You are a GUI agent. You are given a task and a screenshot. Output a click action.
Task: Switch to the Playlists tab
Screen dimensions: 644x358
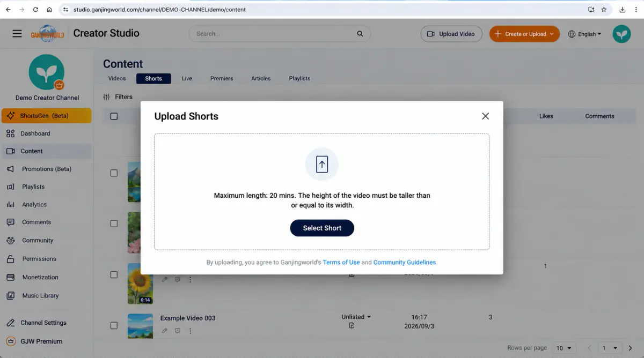pos(299,78)
